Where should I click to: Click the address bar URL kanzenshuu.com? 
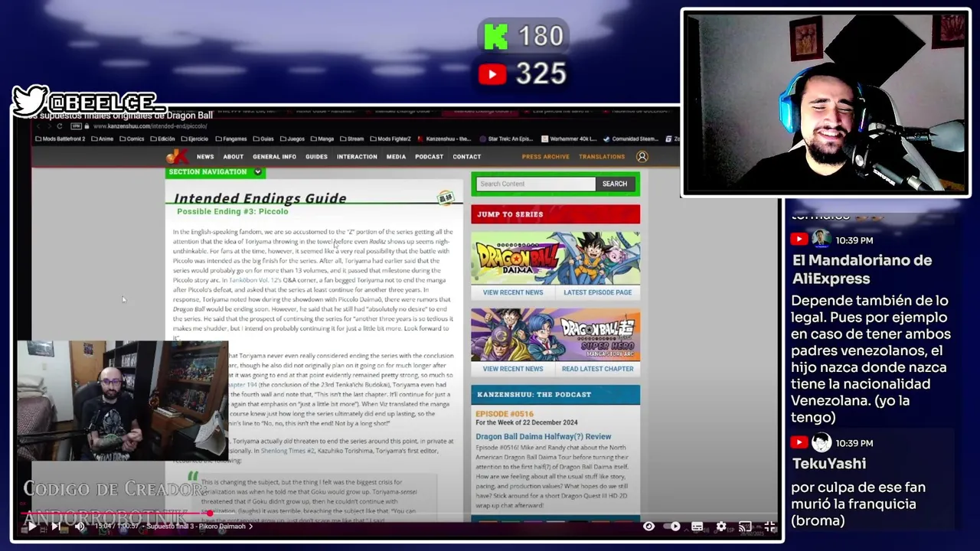pyautogui.click(x=150, y=126)
